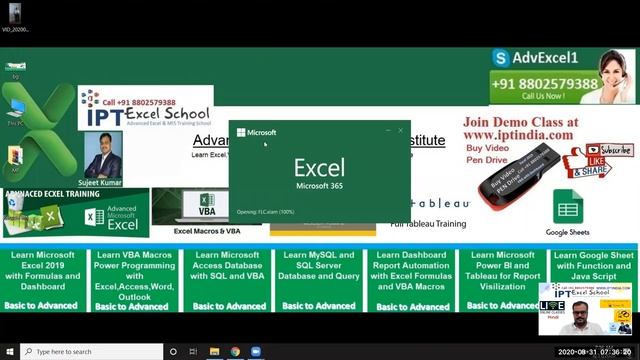Open File Explorer from the taskbar
Screen dimensions: 640x360
214,351
